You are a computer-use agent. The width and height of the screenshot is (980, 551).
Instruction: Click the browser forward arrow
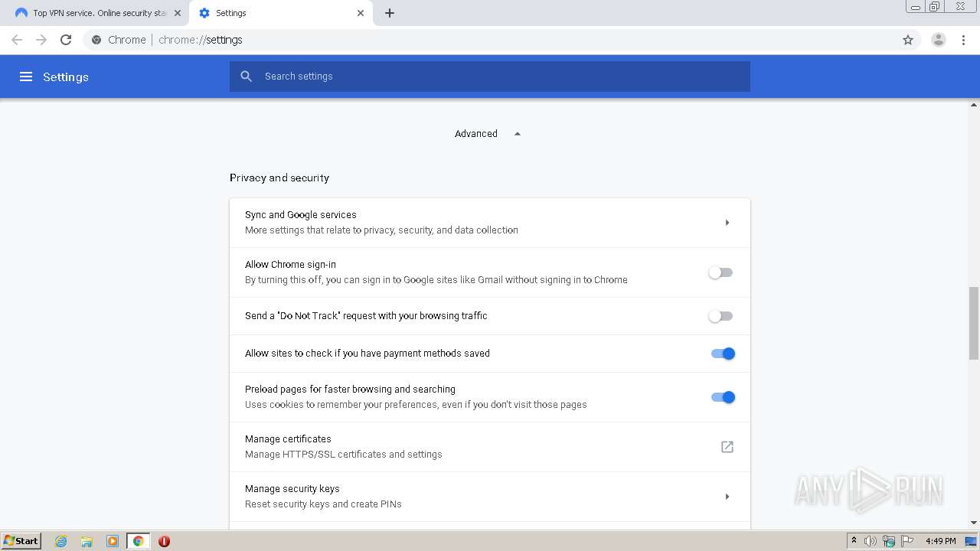(x=41, y=40)
